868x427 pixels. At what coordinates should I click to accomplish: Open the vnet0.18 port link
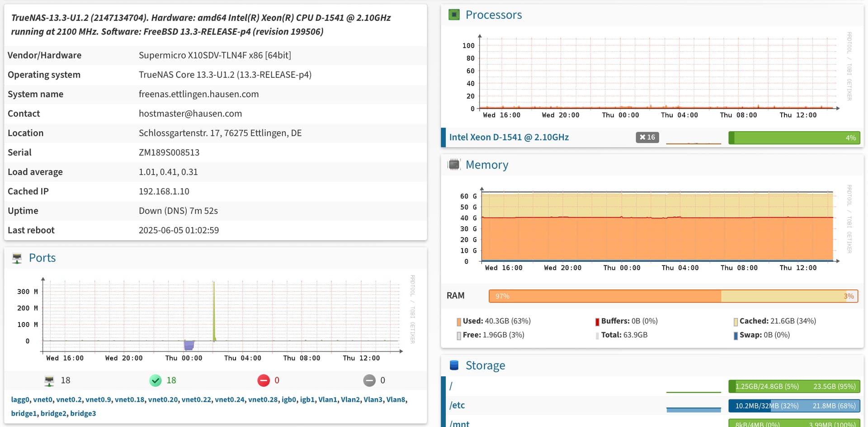pos(130,399)
